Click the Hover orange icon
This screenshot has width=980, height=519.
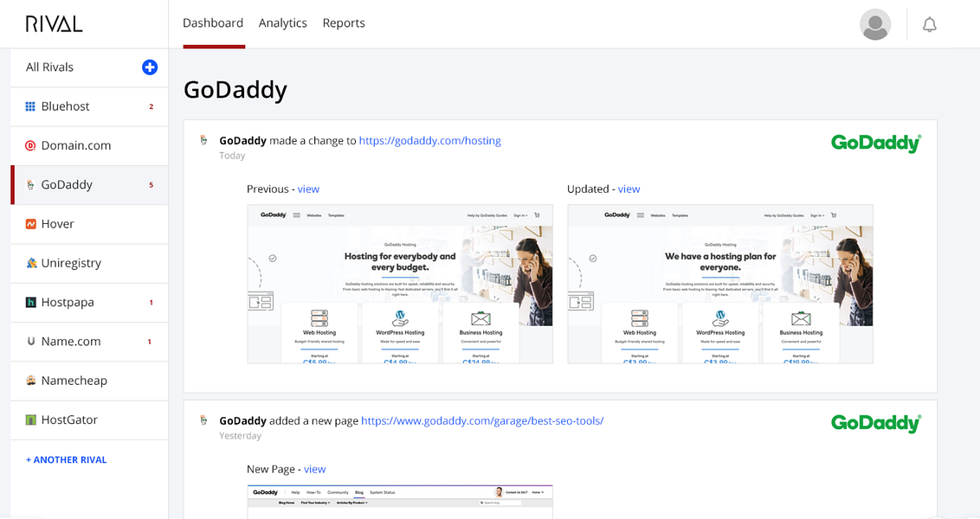(30, 223)
